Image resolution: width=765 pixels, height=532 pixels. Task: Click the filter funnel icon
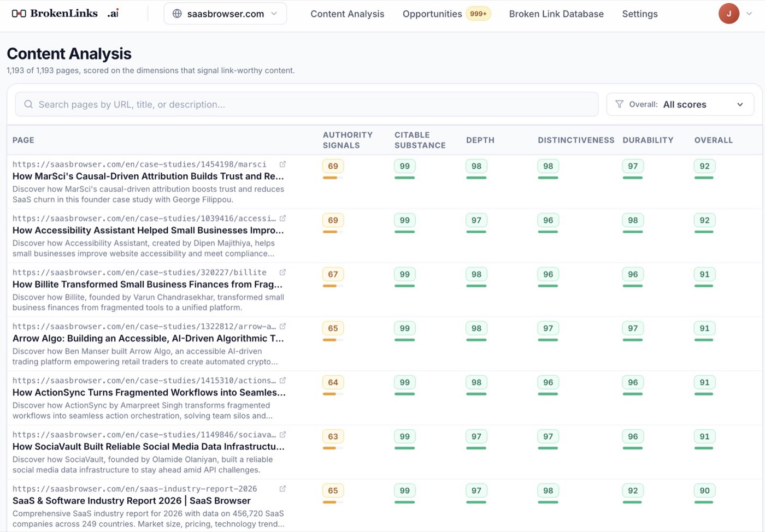[x=619, y=104]
